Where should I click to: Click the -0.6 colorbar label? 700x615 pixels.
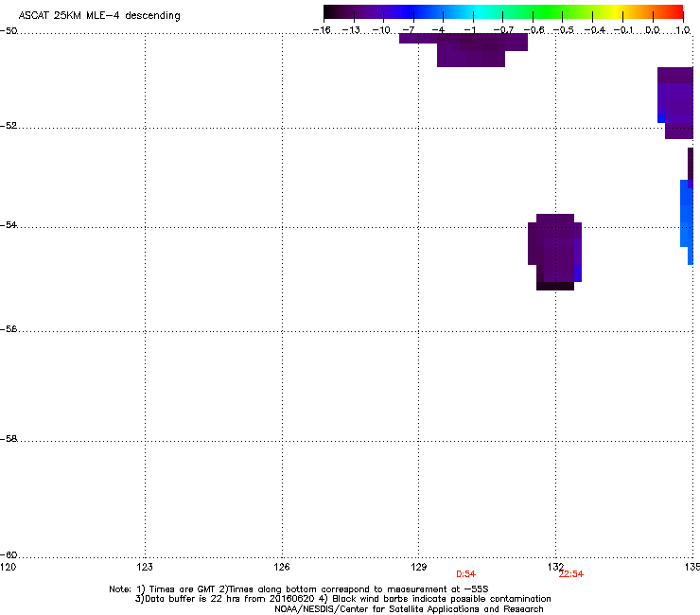[534, 30]
